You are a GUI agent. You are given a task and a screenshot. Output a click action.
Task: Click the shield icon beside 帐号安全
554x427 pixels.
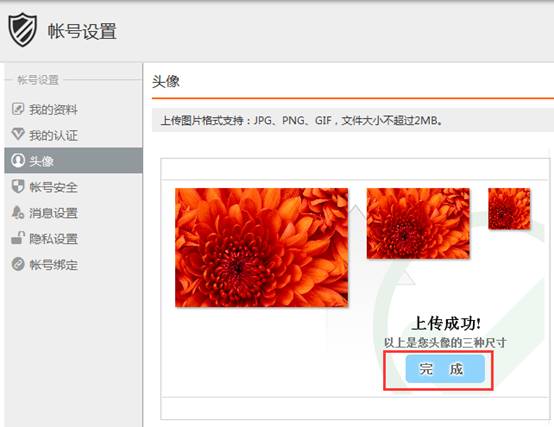[18, 186]
